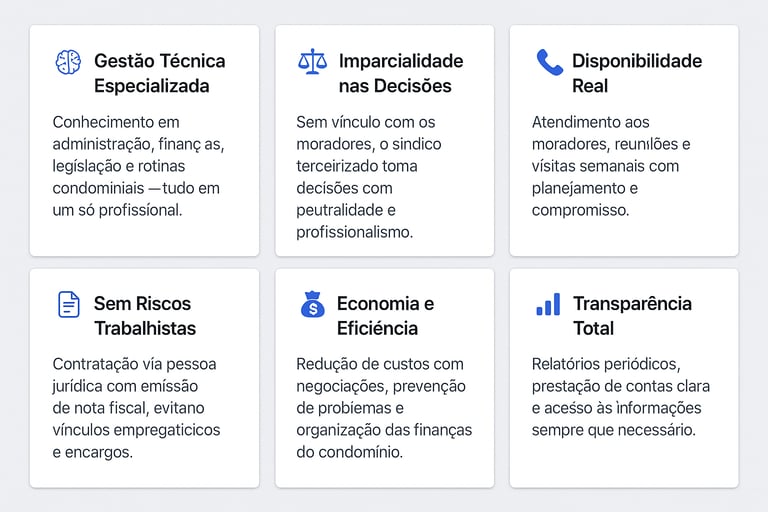Viewport: 768px width, 512px height.
Task: Open the Transparência Total heading
Action: (631, 316)
